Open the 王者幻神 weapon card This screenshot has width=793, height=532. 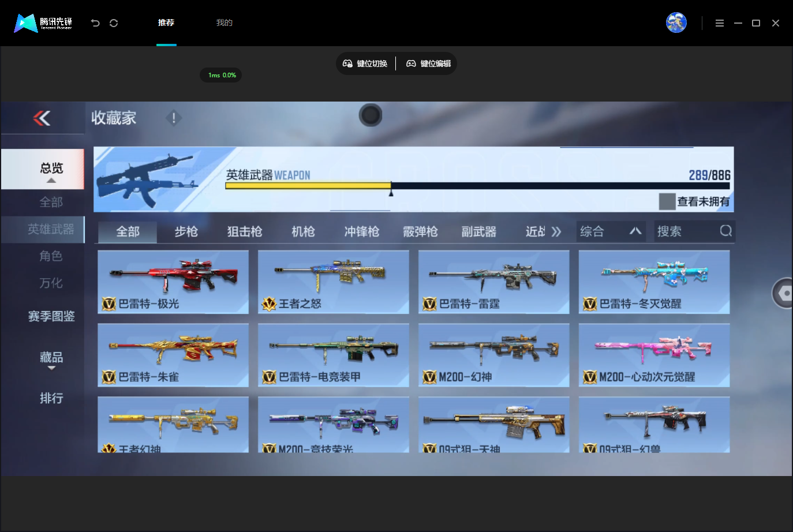tap(173, 424)
